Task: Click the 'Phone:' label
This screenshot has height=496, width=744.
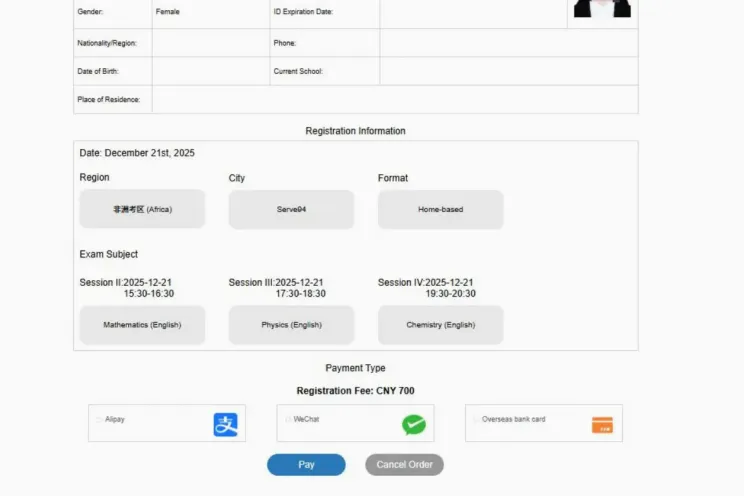Action: [x=285, y=43]
